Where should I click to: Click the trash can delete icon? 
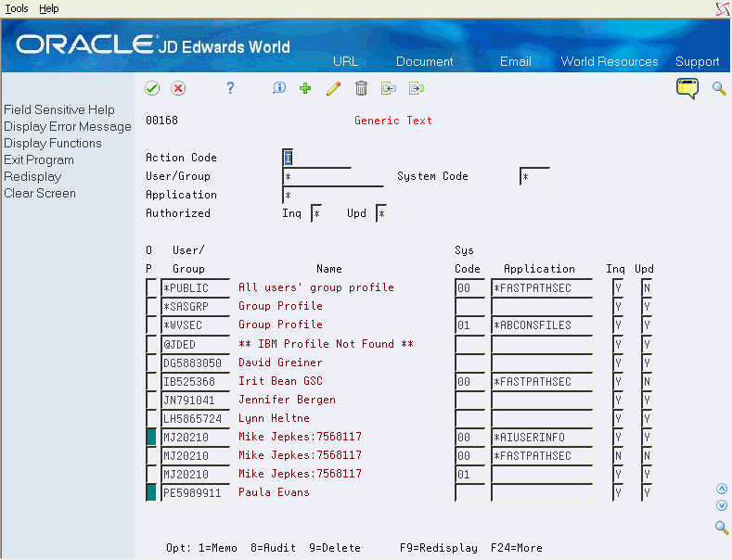point(361,88)
